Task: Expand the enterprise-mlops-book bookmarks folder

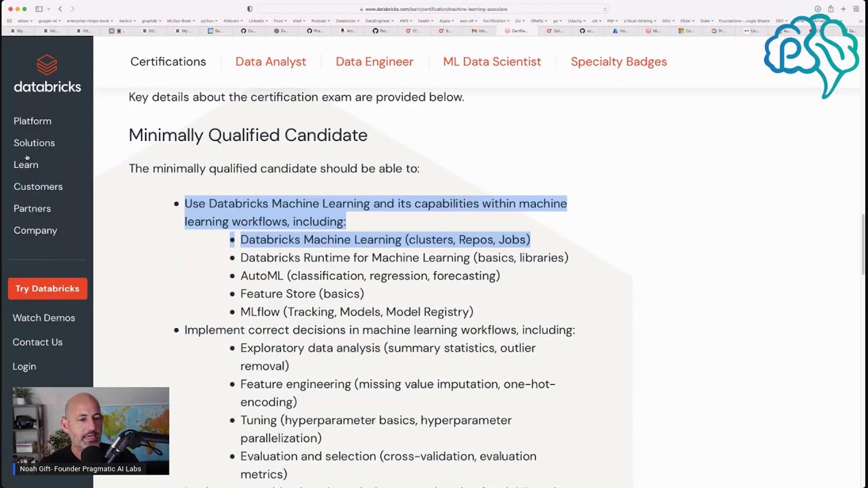Action: (90, 21)
